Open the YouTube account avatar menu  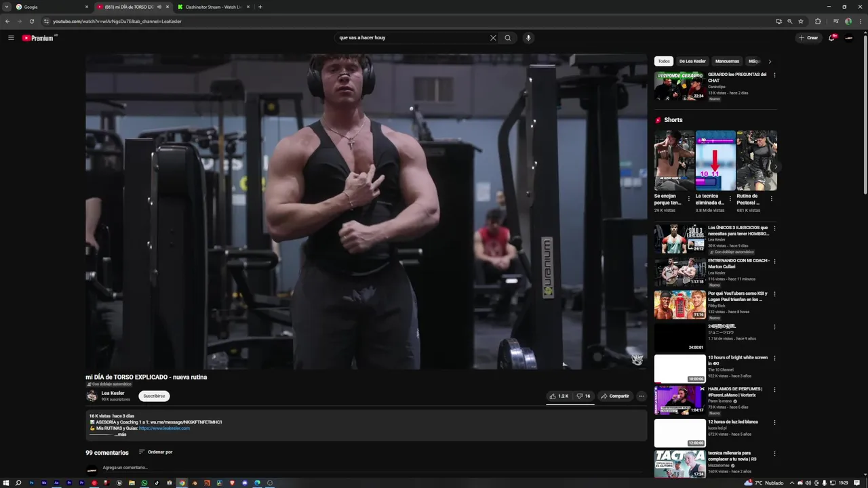(848, 38)
